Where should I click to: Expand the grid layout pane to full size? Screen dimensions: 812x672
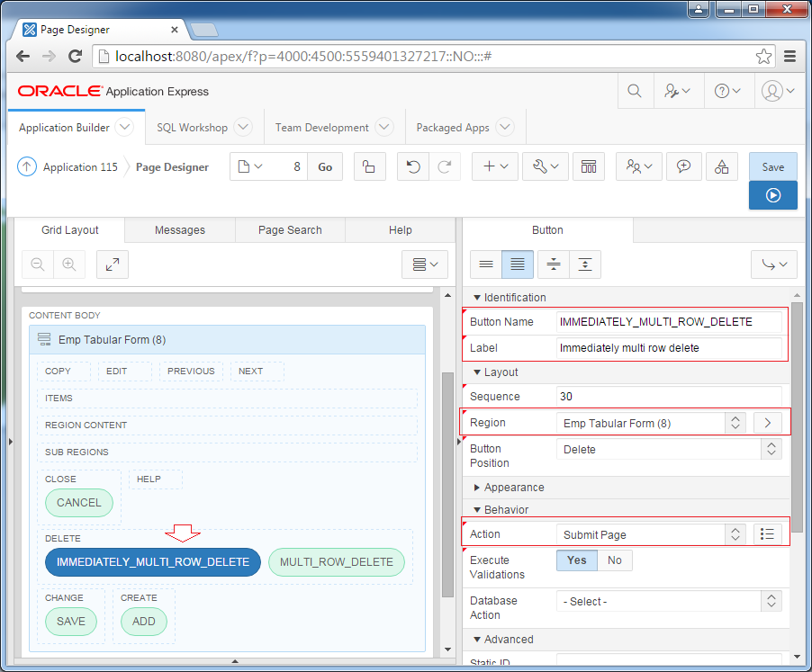[x=113, y=264]
